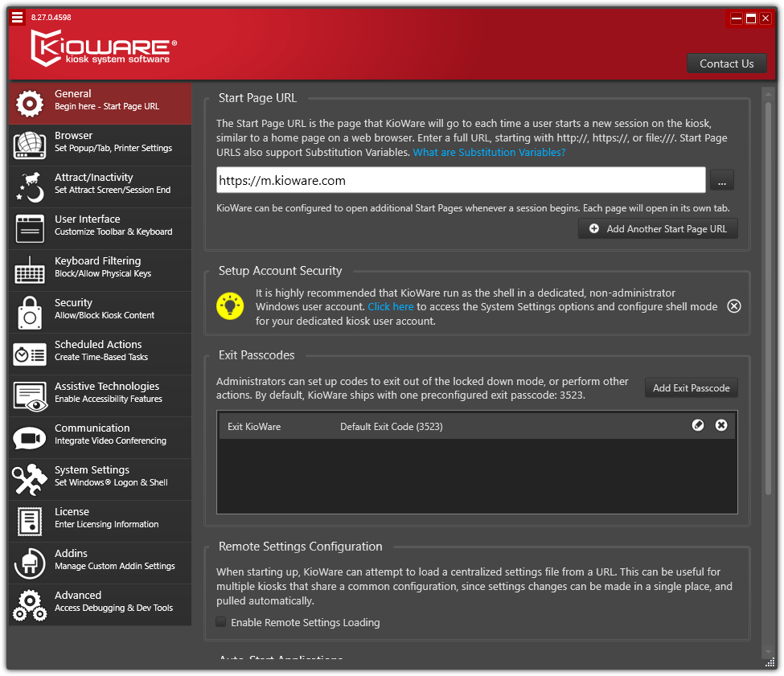Click the Attract/Inactivity moon icon
Screen dimensions: 784x676
[30, 187]
